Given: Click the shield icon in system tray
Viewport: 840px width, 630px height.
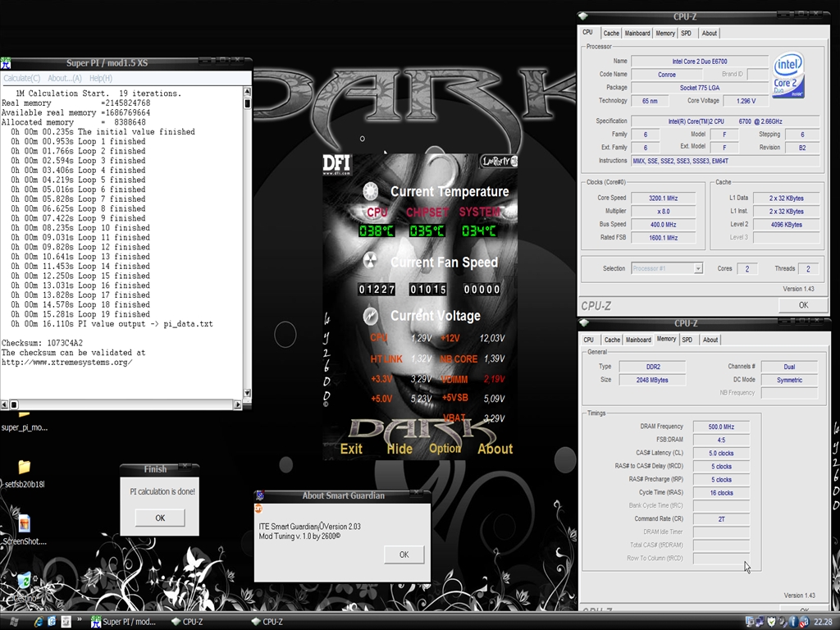Looking at the screenshot, I should tap(771, 622).
